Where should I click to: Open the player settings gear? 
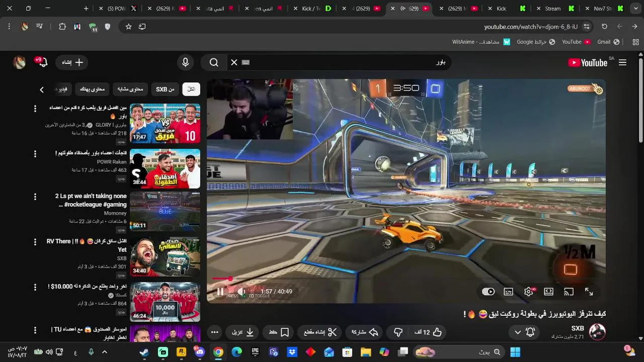pos(529,292)
